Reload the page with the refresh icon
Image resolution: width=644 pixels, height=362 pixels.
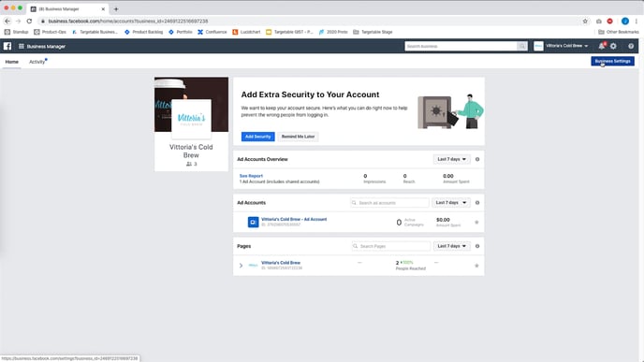tap(29, 21)
